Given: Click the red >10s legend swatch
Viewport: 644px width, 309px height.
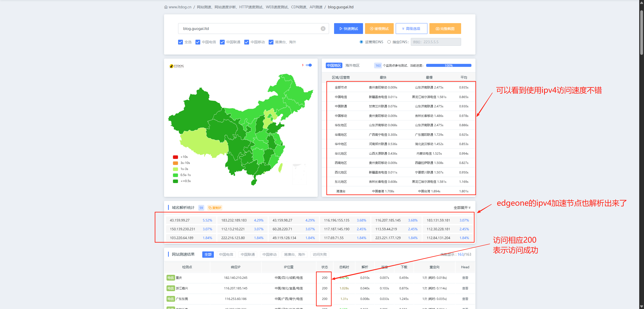Looking at the screenshot, I should pos(175,157).
